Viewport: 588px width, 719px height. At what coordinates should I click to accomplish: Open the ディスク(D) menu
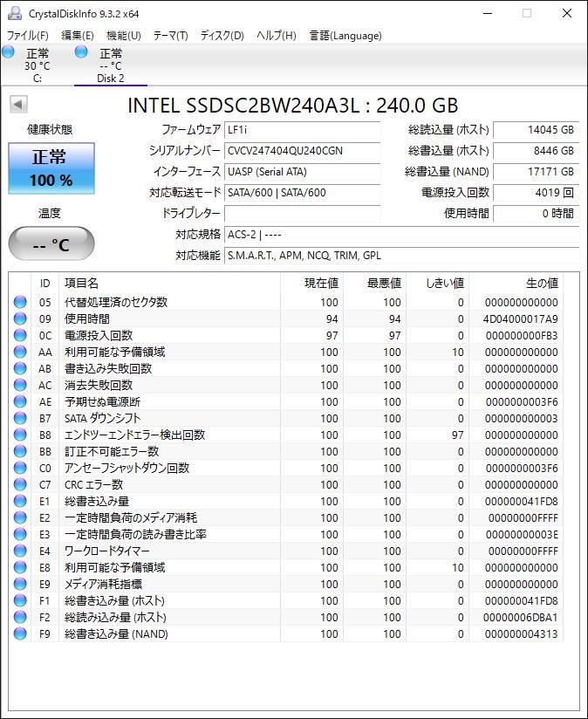tap(222, 36)
